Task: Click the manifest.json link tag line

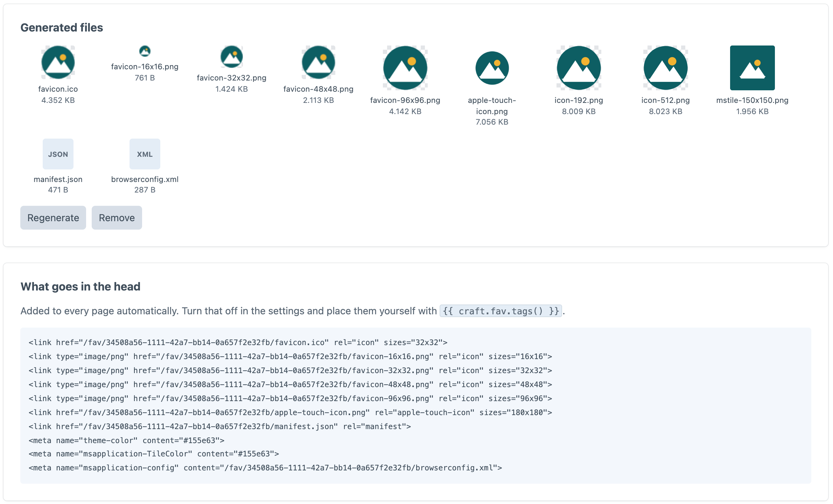Action: click(220, 426)
